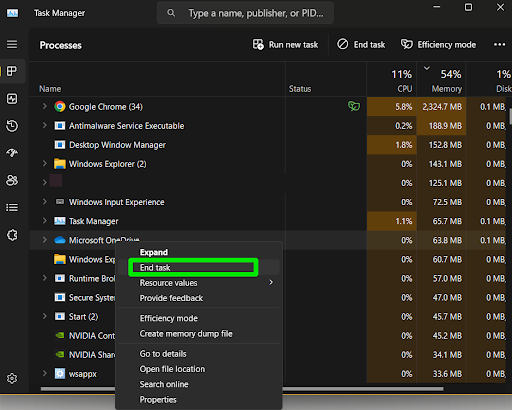Expand the Task Manager process row
512x410 pixels.
pos(44,220)
